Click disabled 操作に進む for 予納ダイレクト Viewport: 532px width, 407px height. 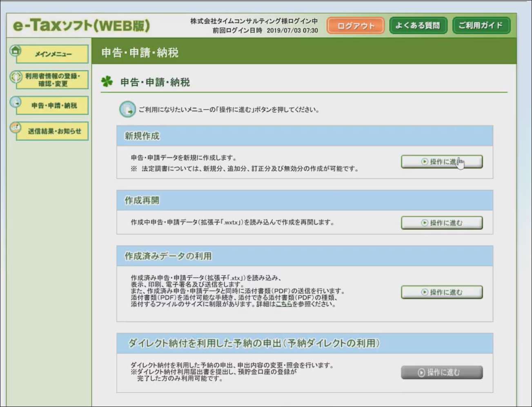[442, 372]
